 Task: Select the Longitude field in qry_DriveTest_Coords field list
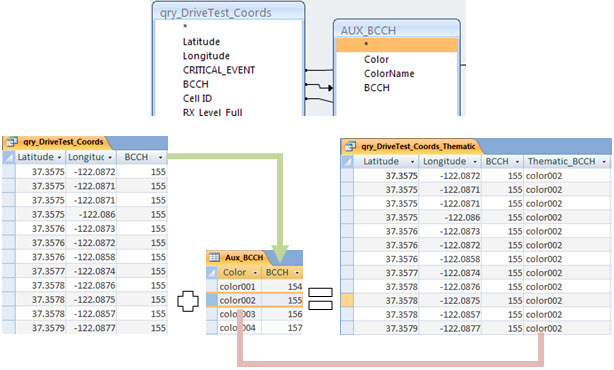pos(206,56)
